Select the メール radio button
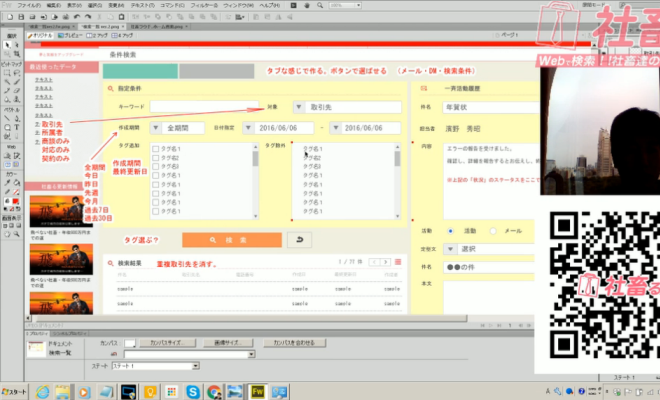The width and height of the screenshot is (660, 400). click(x=491, y=230)
